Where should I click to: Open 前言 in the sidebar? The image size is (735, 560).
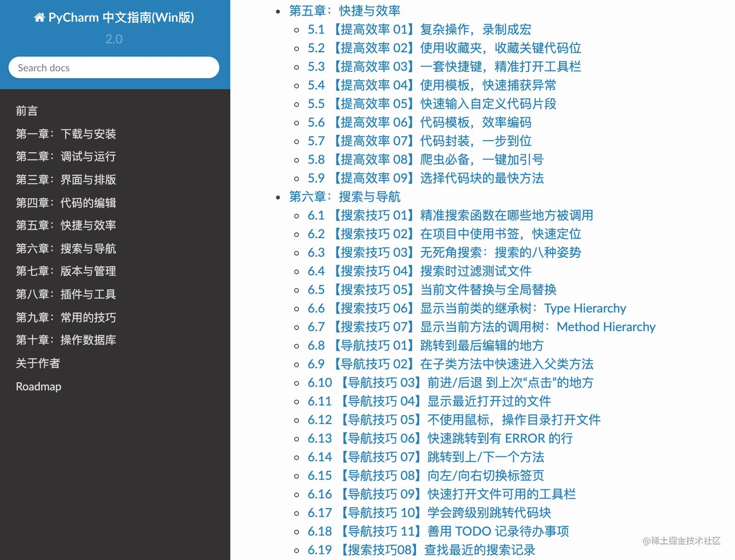click(x=27, y=111)
